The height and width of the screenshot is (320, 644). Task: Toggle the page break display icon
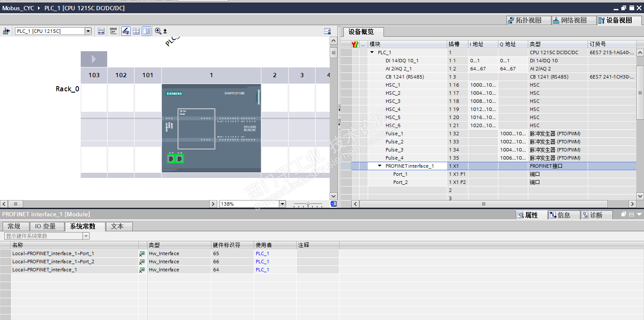(x=136, y=31)
